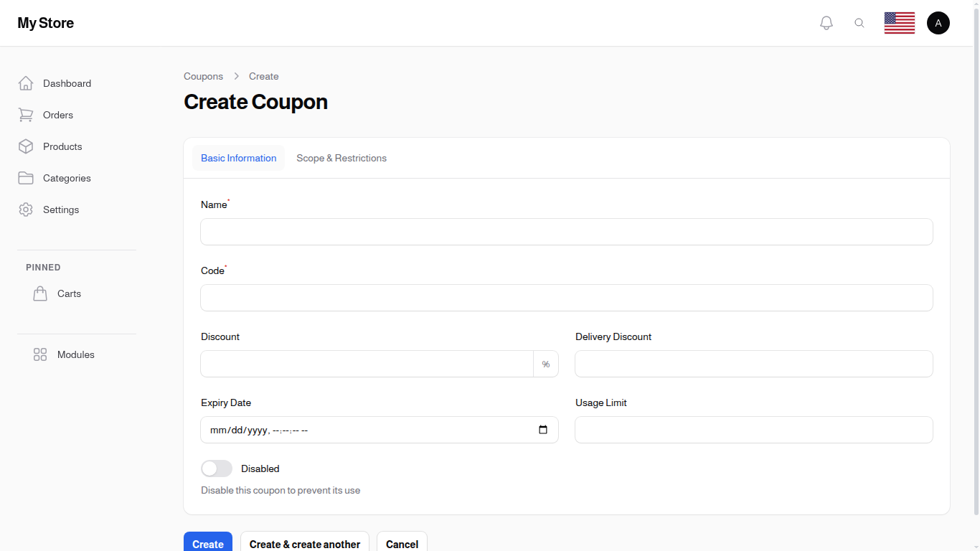The height and width of the screenshot is (551, 980).
Task: Click the search magnifier icon
Action: (859, 22)
